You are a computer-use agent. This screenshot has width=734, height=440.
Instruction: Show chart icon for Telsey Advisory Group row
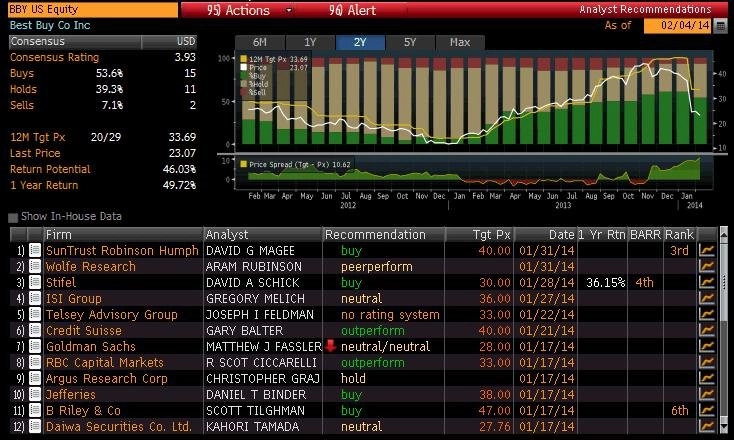[x=707, y=314]
